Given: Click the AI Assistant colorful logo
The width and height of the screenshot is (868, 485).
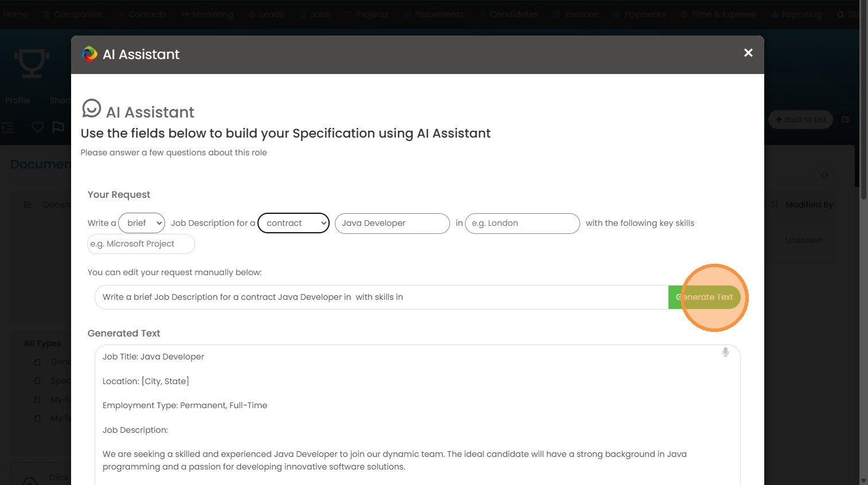Looking at the screenshot, I should 90,54.
